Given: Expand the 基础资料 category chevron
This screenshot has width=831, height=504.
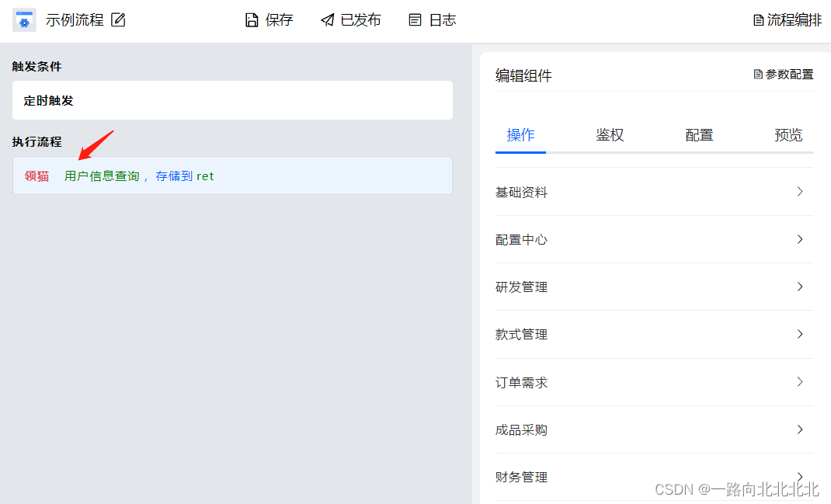Looking at the screenshot, I should click(800, 191).
